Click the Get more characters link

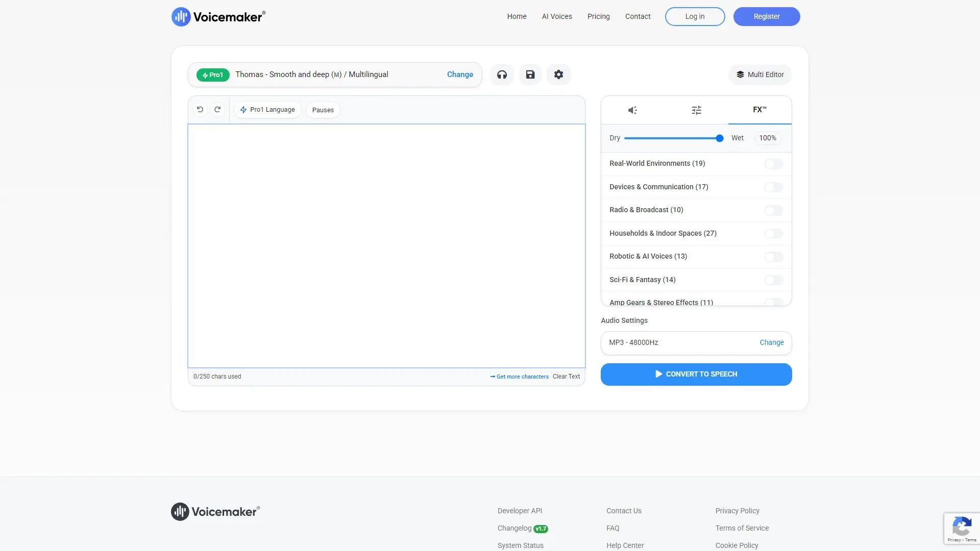click(522, 377)
